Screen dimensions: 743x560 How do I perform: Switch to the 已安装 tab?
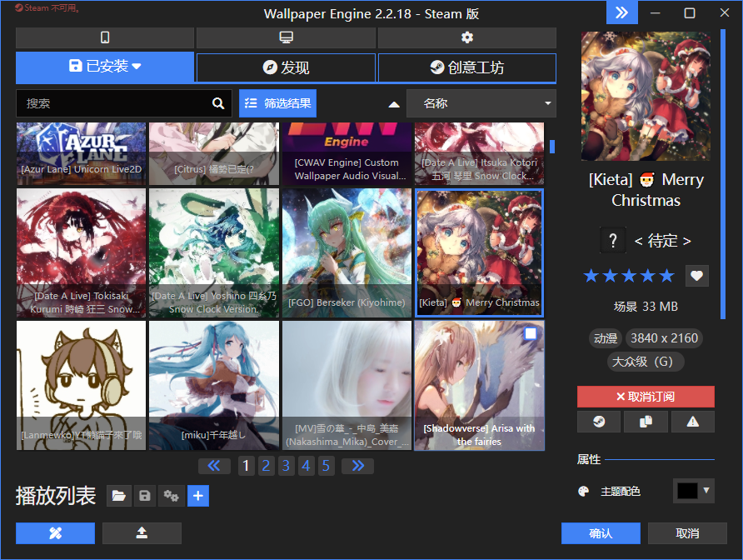[105, 67]
